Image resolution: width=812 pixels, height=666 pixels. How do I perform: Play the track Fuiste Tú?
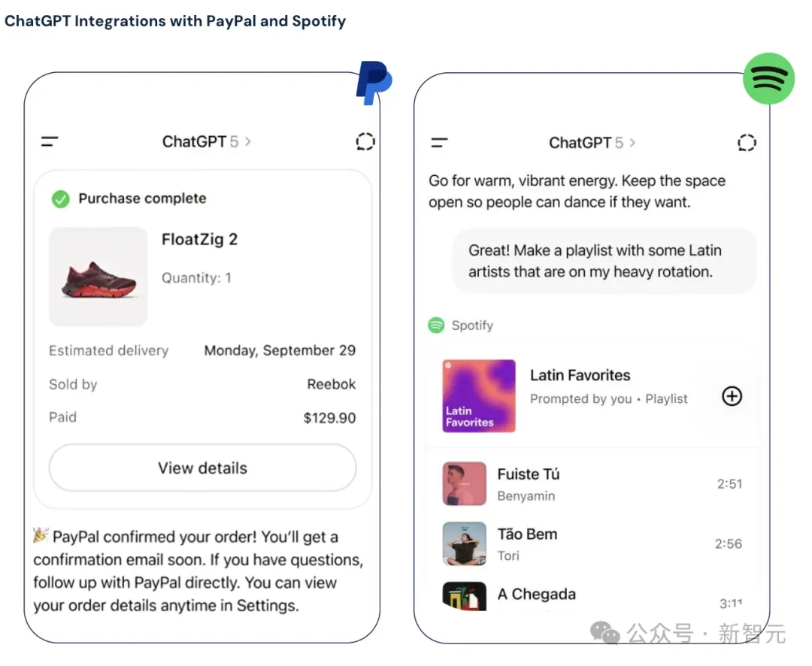[592, 483]
